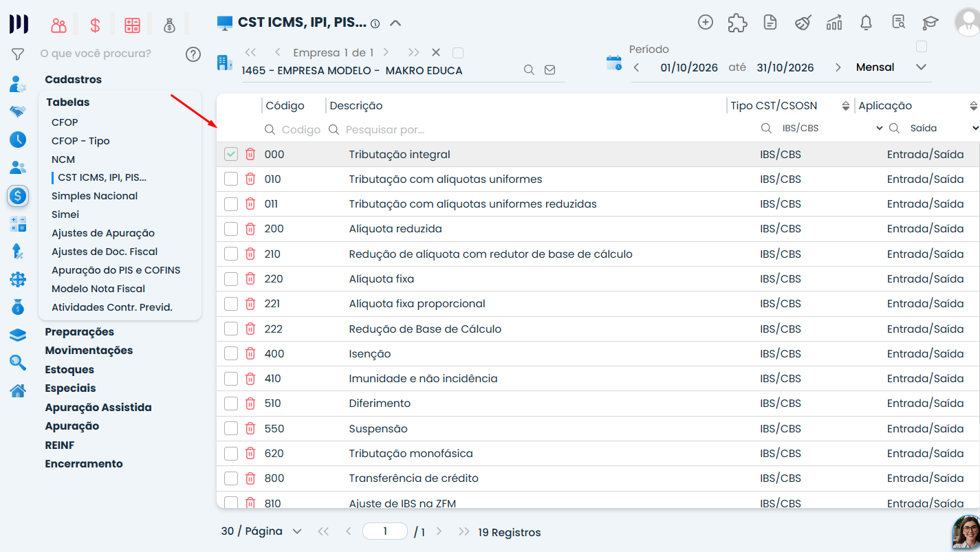This screenshot has height=552, width=980.
Task: Search company using magnifier beside EMPRESA MODELO
Action: pos(529,70)
